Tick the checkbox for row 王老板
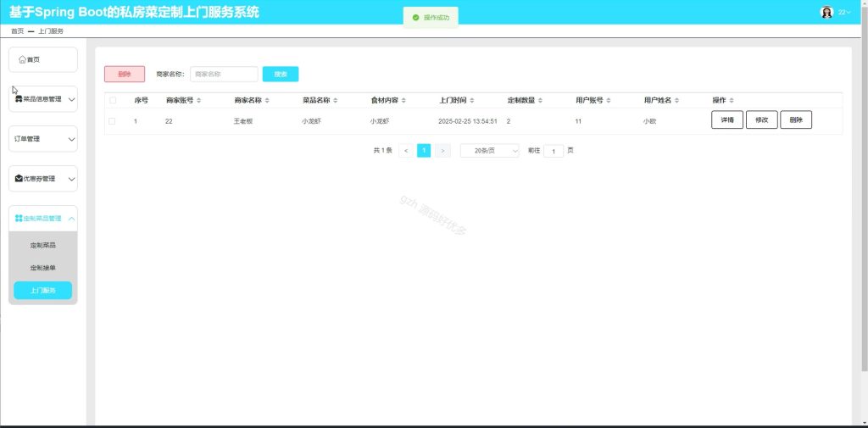 pyautogui.click(x=113, y=120)
